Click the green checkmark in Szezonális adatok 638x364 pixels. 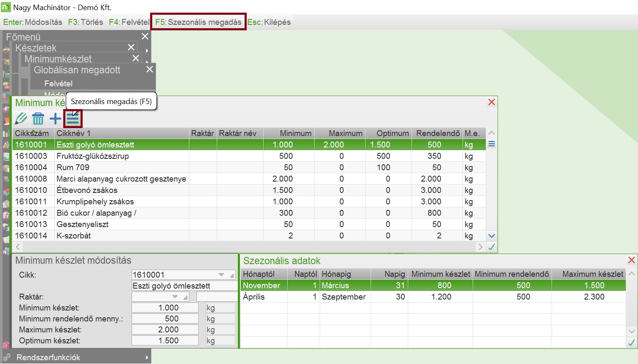[x=631, y=343]
